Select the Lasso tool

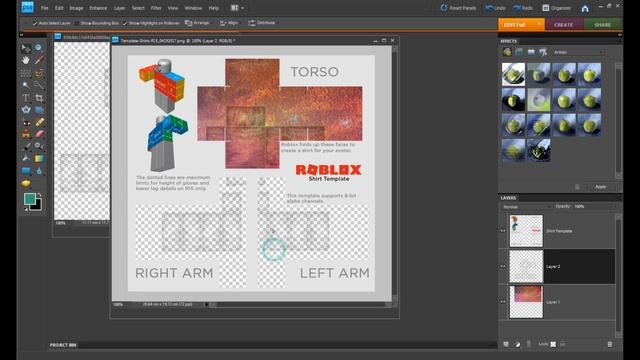39,73
